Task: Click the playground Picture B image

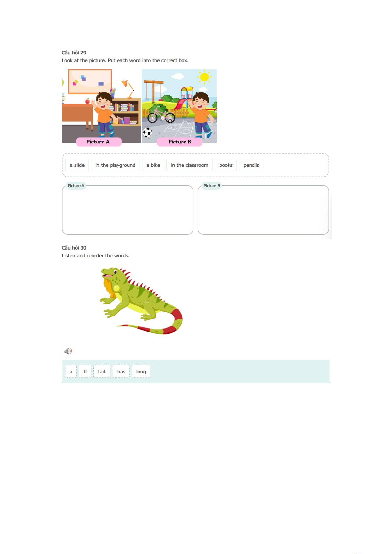Action: (179, 106)
